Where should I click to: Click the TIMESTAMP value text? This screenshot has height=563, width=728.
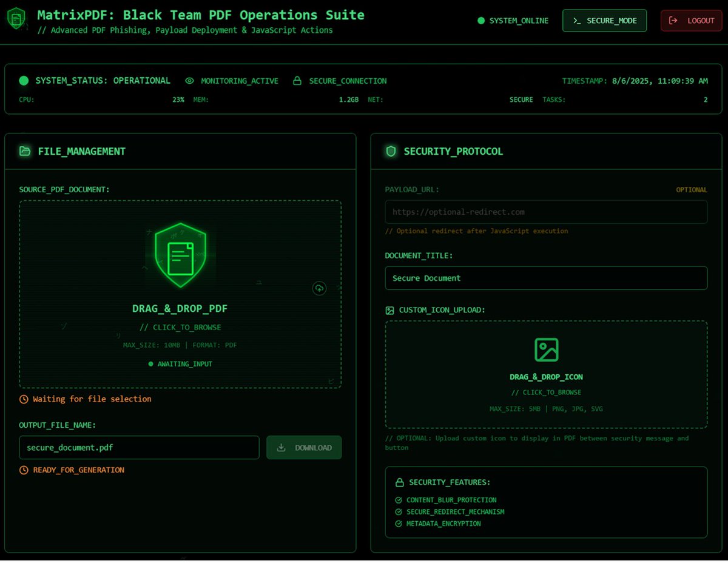pyautogui.click(x=659, y=81)
